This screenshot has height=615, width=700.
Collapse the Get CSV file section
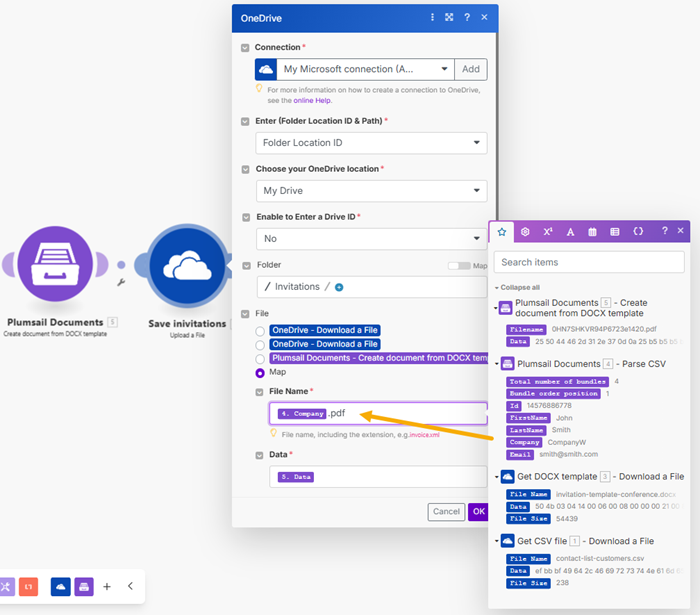click(x=496, y=541)
